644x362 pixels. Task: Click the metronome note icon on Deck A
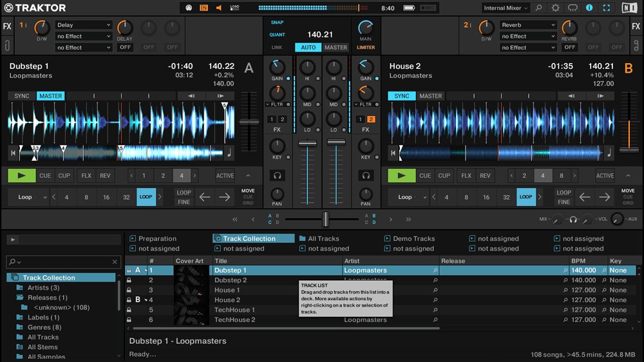(x=229, y=153)
